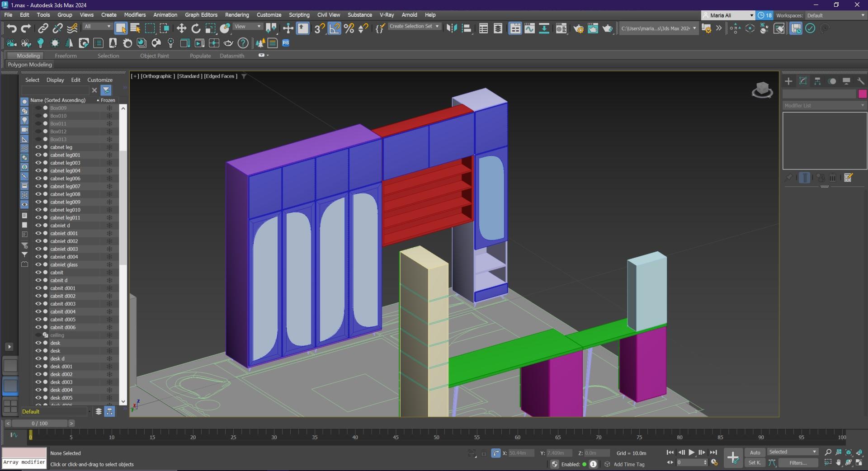The width and height of the screenshot is (868, 471).
Task: Hide the cabnet leg object
Action: pos(38,147)
